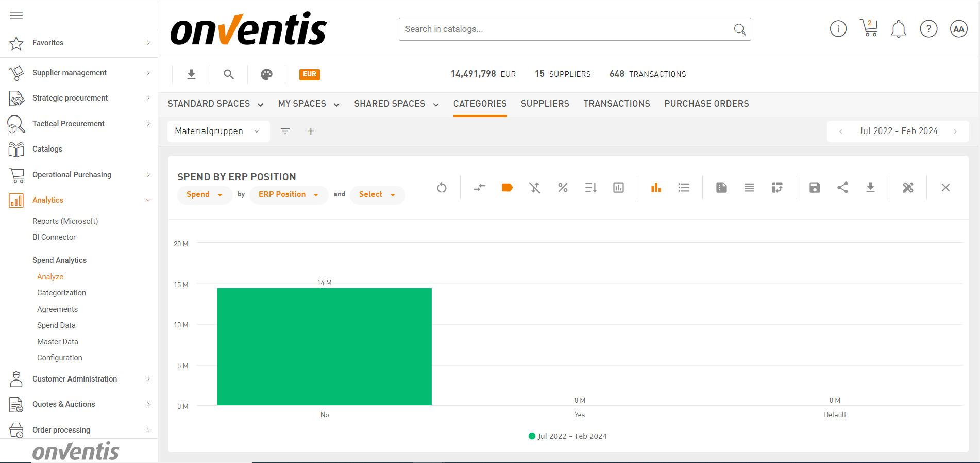Switch to bar chart view

[655, 188]
